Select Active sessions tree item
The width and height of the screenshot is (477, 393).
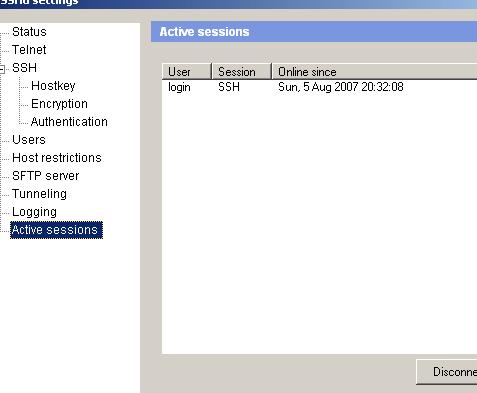tap(56, 230)
